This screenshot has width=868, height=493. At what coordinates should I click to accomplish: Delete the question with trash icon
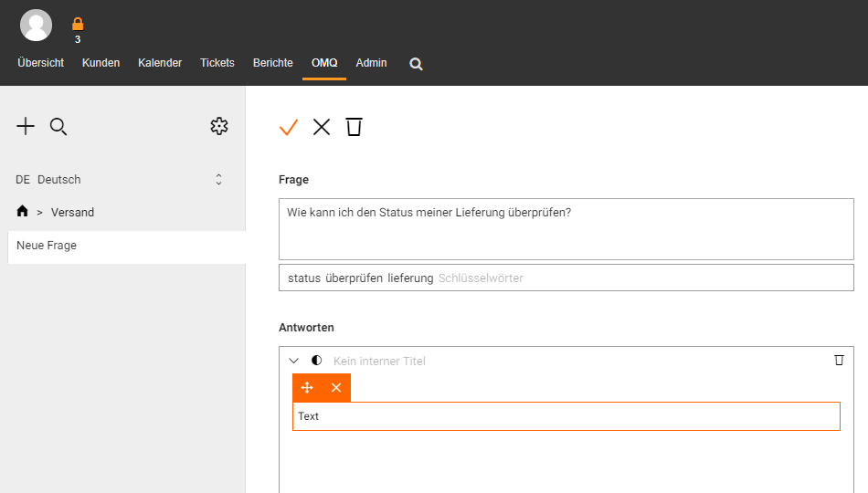tap(354, 127)
